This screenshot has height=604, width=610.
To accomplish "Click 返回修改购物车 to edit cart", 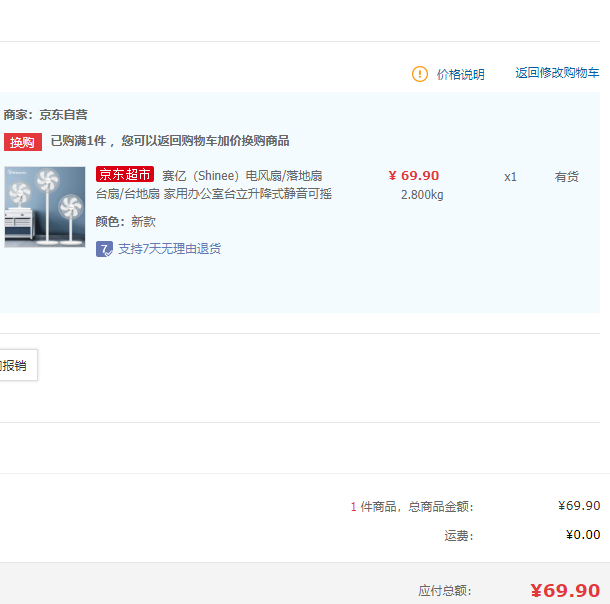I will pyautogui.click(x=557, y=73).
